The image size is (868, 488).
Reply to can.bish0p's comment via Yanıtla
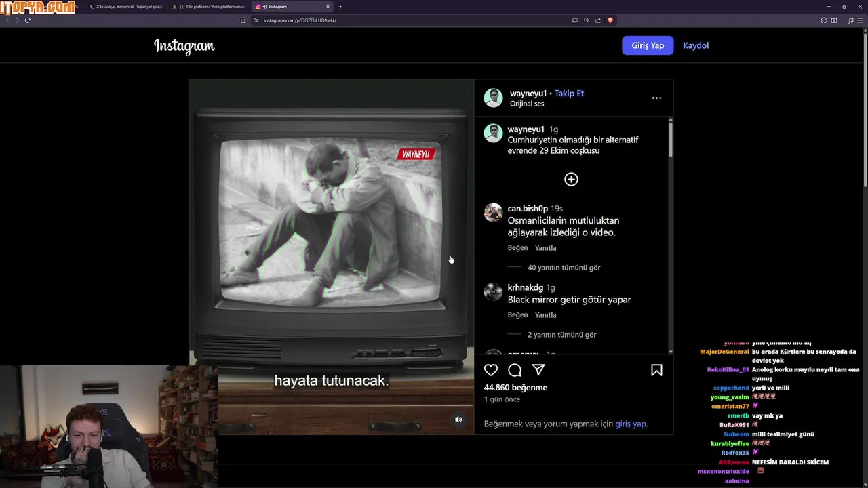545,248
